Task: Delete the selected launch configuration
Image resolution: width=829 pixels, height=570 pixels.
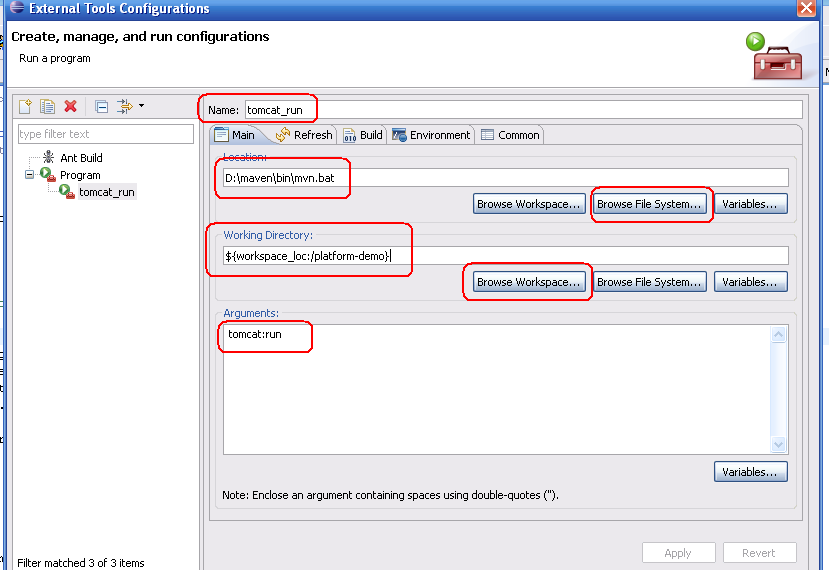Action: [70, 106]
